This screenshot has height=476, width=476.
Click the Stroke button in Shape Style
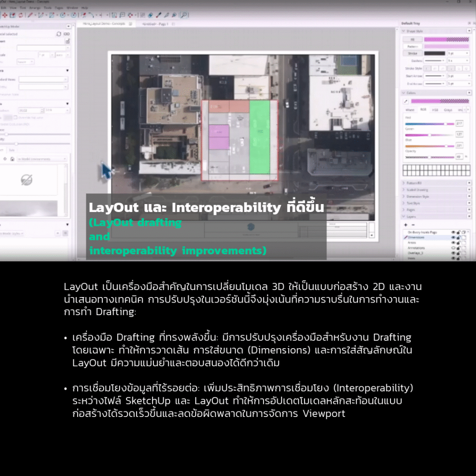pyautogui.click(x=412, y=53)
